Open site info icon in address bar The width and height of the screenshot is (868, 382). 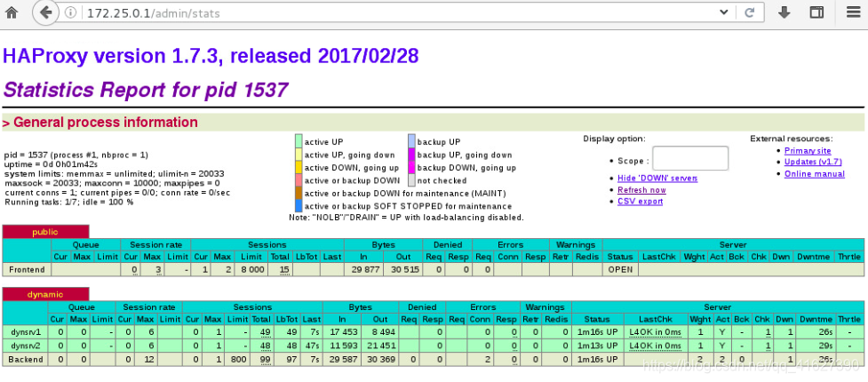pyautogui.click(x=70, y=12)
